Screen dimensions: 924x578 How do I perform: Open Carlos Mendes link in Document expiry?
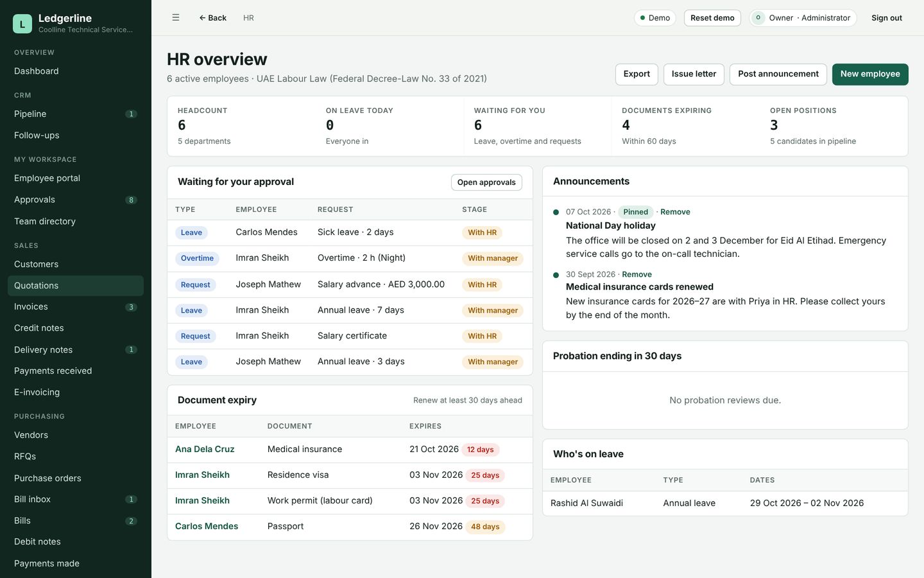coord(207,527)
